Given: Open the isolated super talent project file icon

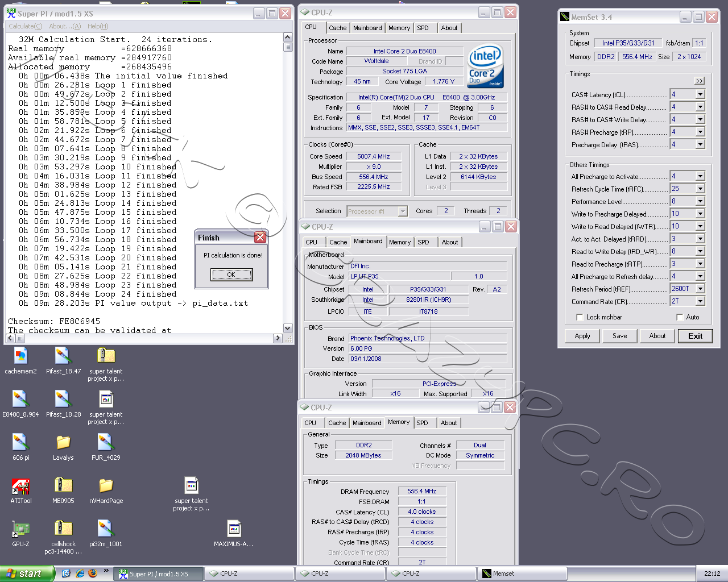Looking at the screenshot, I should pos(191,494).
